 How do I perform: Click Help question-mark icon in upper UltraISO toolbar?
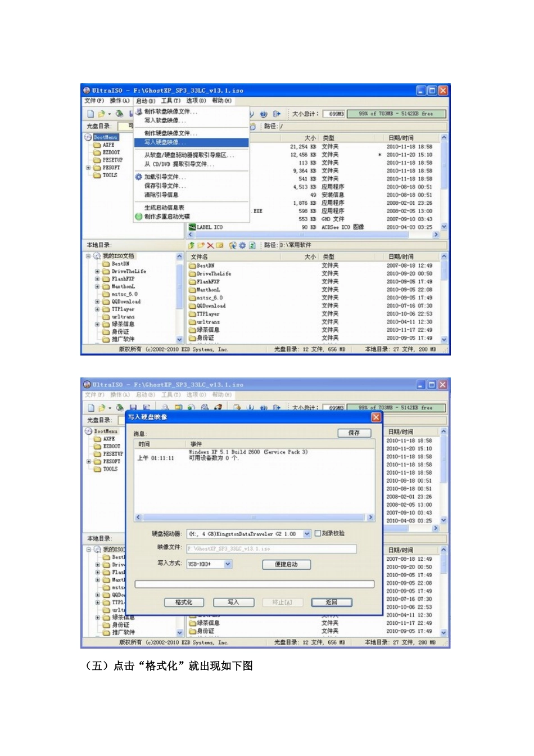click(264, 114)
